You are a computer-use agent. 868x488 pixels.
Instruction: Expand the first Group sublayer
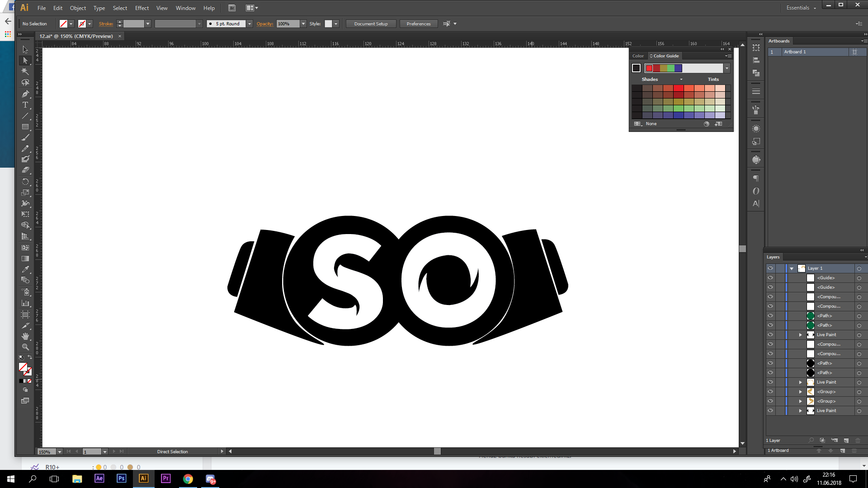801,392
